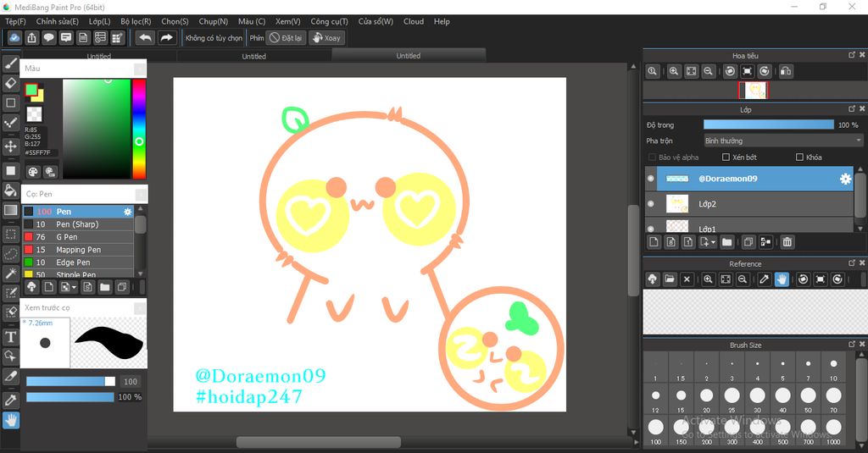Select the Eraser tool

coord(10,83)
